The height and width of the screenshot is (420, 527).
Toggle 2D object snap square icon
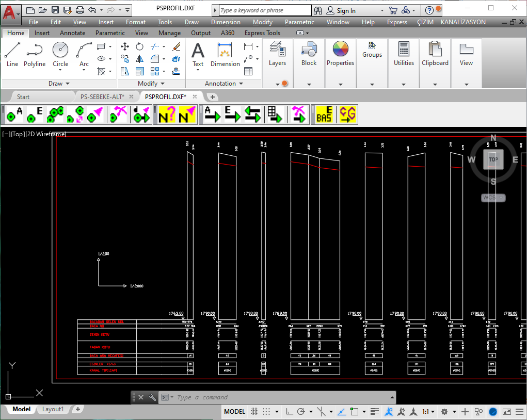tap(354, 412)
